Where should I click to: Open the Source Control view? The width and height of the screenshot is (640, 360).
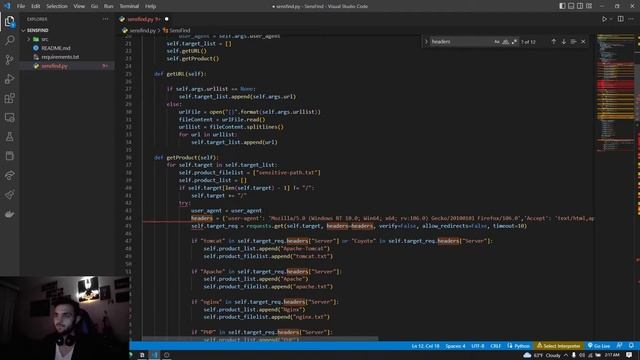9,60
